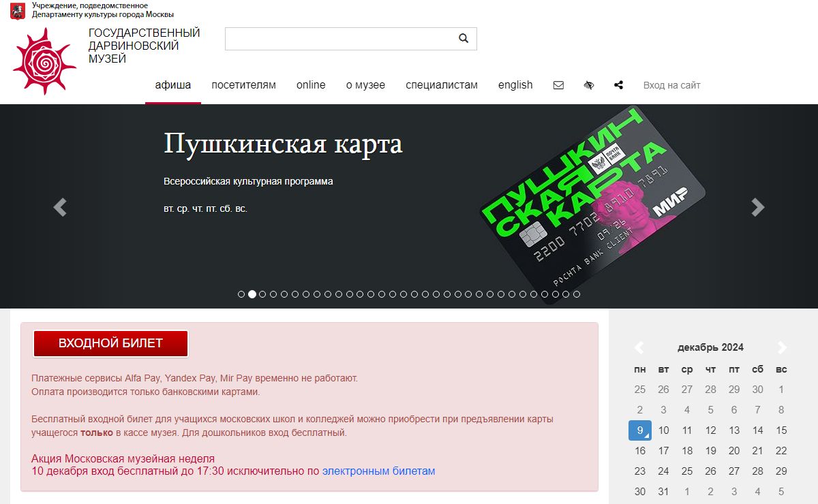Viewport: 818px width, 504px height.
Task: Click the Пушкинская карта slide title
Action: coord(283,144)
